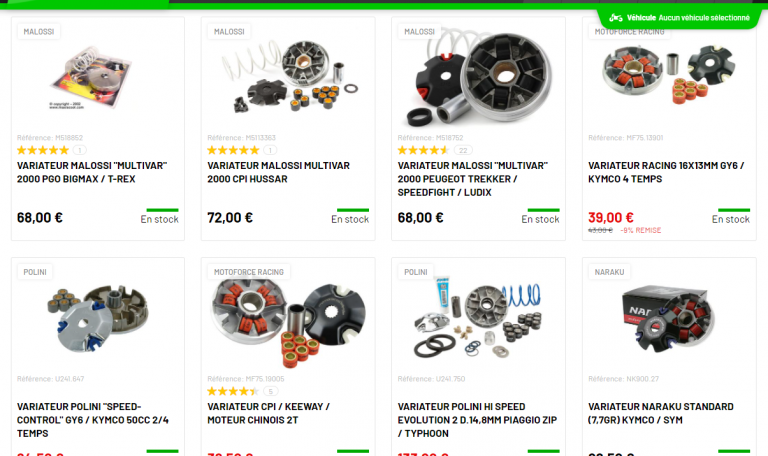Click the Motoforce Racing brand label on CPI card

[249, 272]
